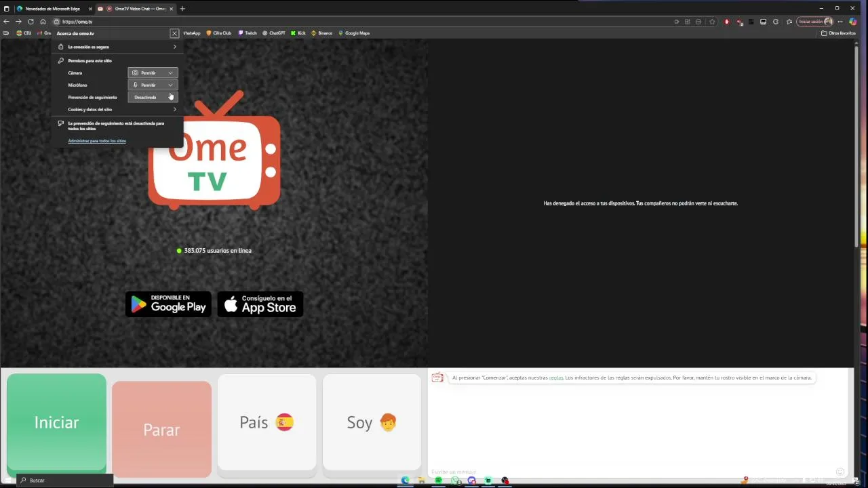Switch to the OmeTV Video Chat tab
Viewport: 868px width, 488px height.
pyautogui.click(x=136, y=9)
